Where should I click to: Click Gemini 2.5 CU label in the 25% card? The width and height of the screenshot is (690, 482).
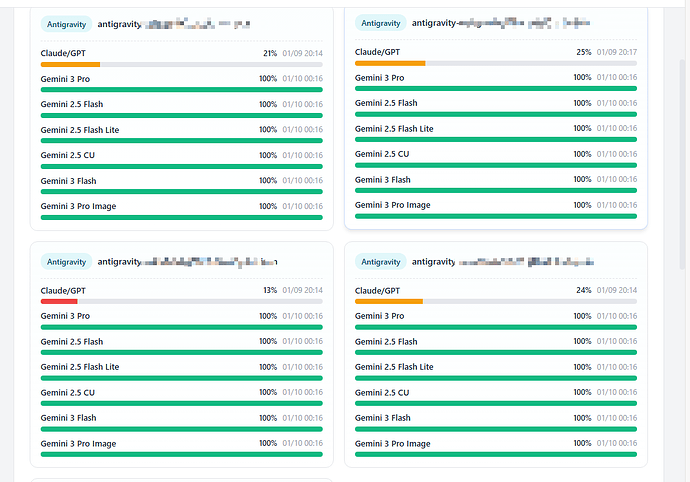pos(382,154)
